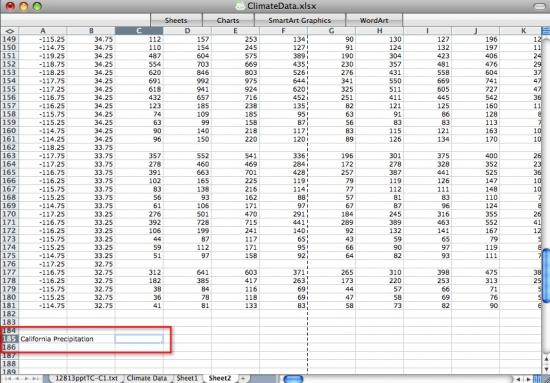Toggle the toolbar using title bar pill button
550x383 pixels.
pos(540,6)
